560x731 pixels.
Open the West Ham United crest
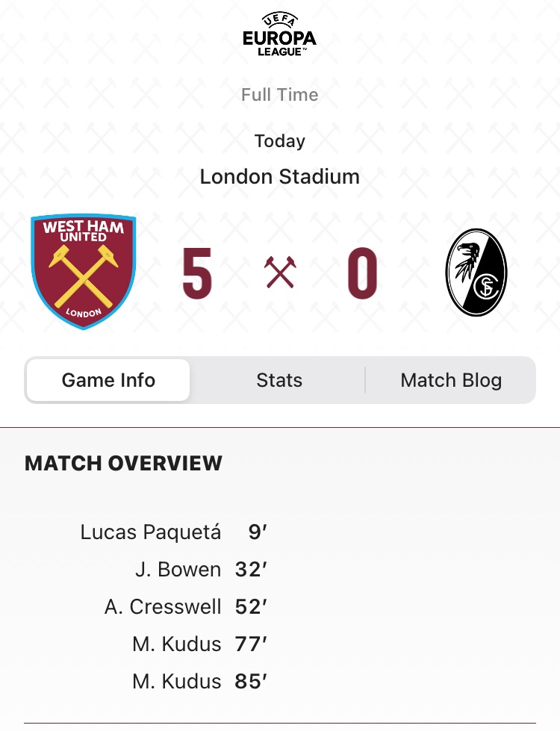[84, 272]
